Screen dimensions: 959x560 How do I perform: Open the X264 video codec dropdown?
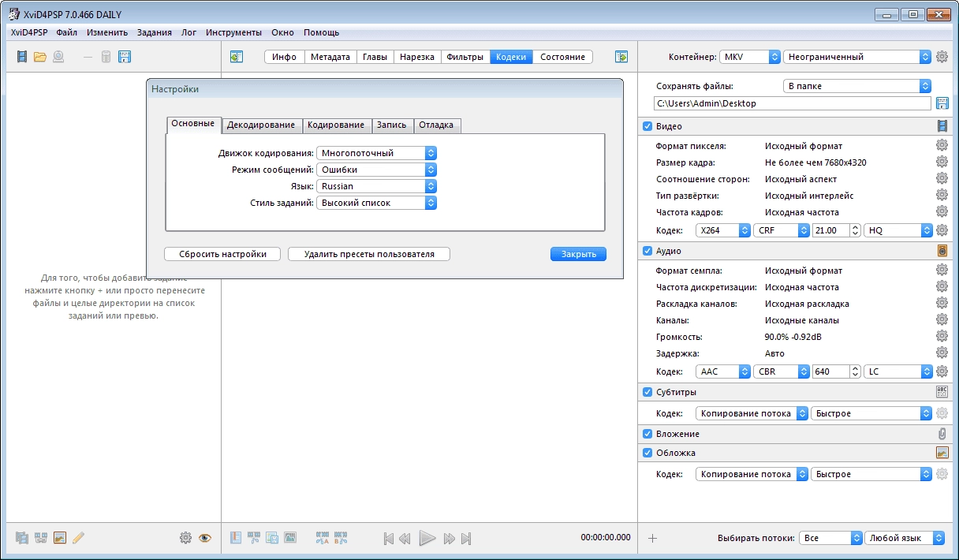[x=723, y=230]
